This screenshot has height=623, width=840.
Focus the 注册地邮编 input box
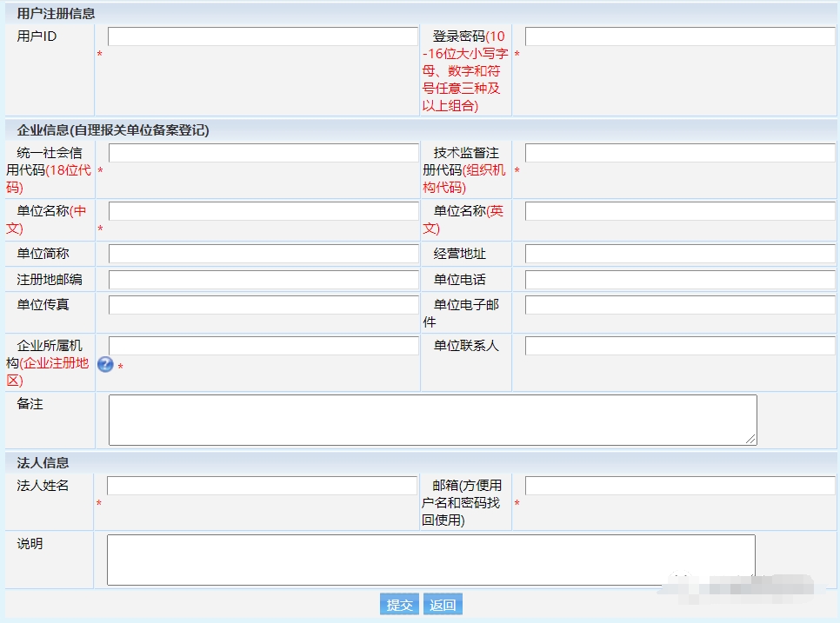click(263, 280)
